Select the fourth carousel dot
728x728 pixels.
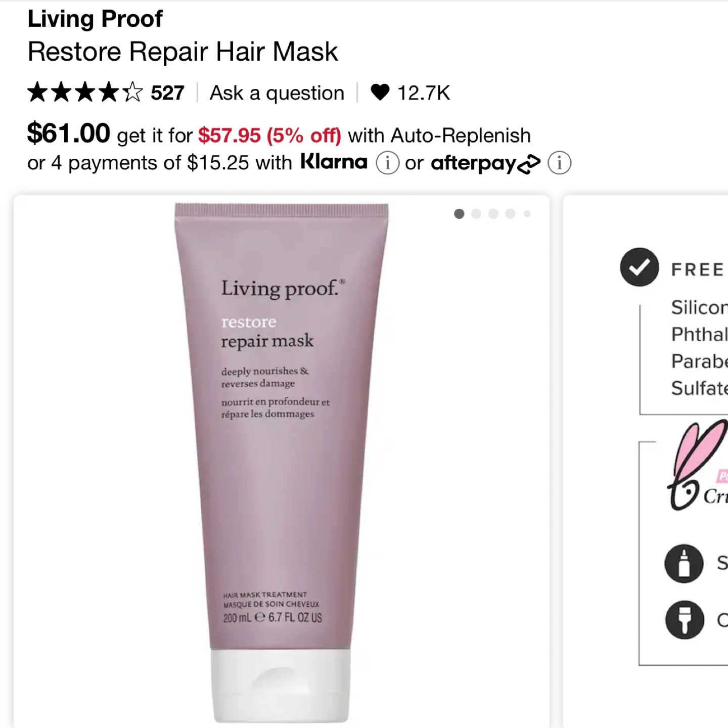[511, 214]
